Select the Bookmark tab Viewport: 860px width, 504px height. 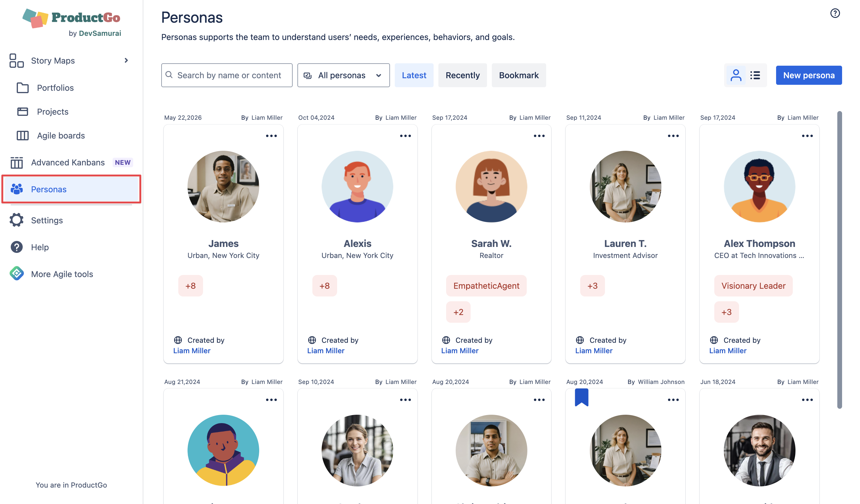click(518, 75)
